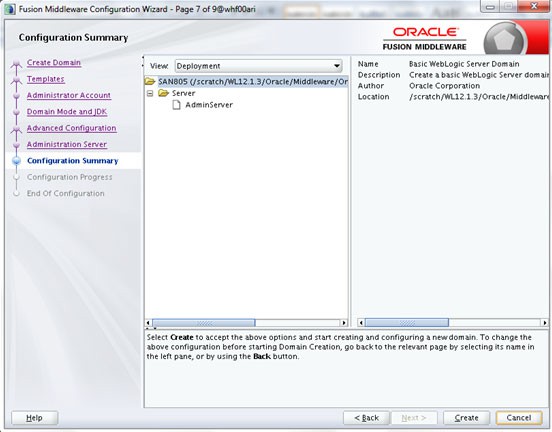Click the Help button
Viewport: 552px width, 432px height.
pos(34,418)
